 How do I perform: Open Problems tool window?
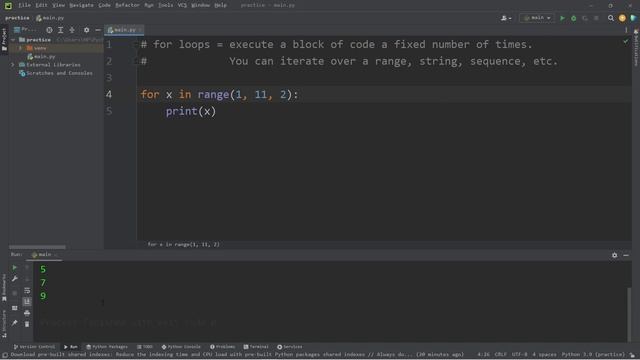pos(222,347)
